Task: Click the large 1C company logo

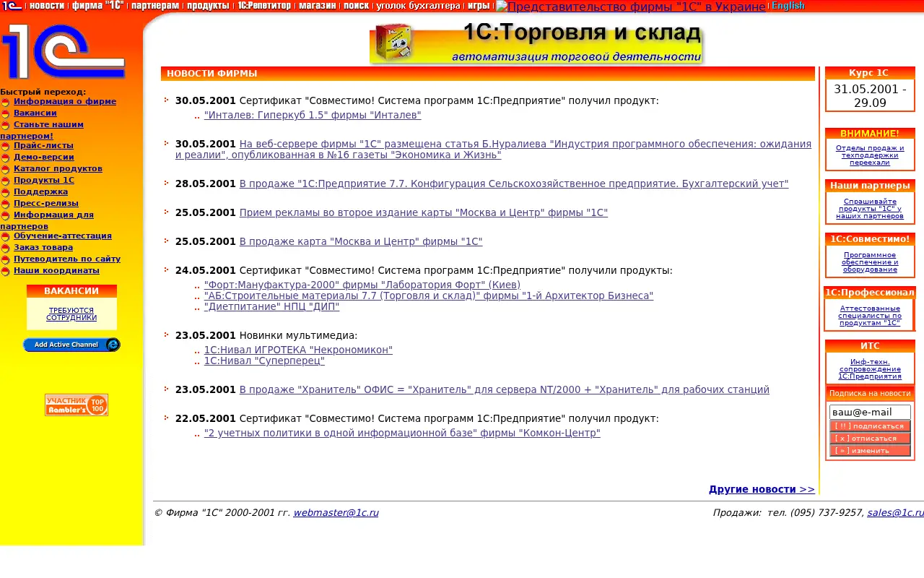Action: (x=64, y=51)
